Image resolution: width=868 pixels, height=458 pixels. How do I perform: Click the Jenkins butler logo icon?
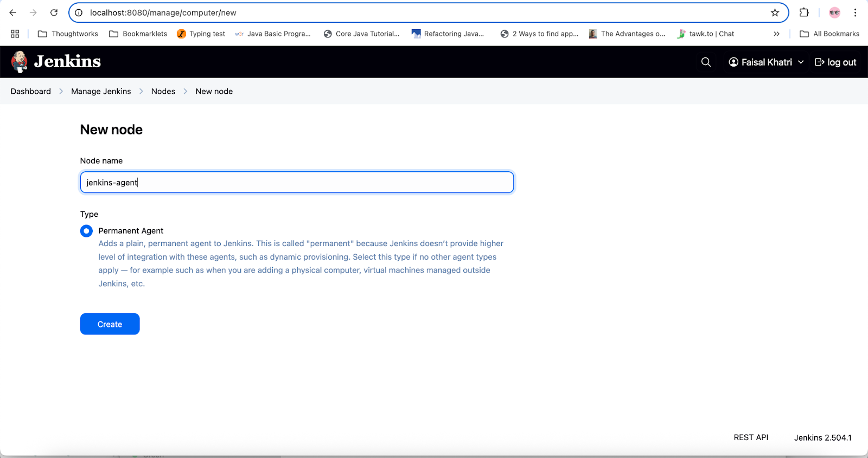(20, 62)
